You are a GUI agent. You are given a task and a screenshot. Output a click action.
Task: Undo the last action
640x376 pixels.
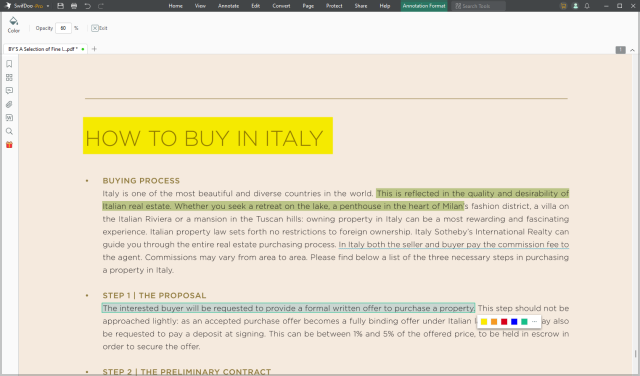coord(87,6)
